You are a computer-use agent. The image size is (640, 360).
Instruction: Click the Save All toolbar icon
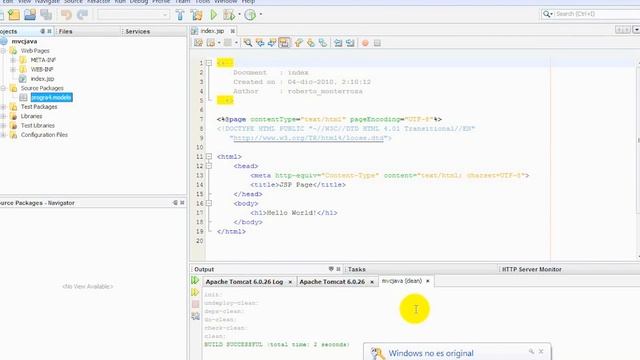(x=46, y=15)
